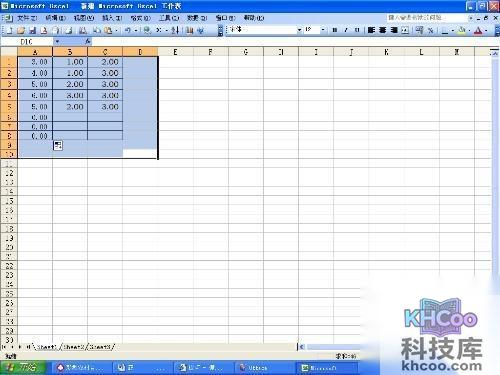This screenshot has height=375, width=500.
Task: Select column E header
Action: point(175,52)
